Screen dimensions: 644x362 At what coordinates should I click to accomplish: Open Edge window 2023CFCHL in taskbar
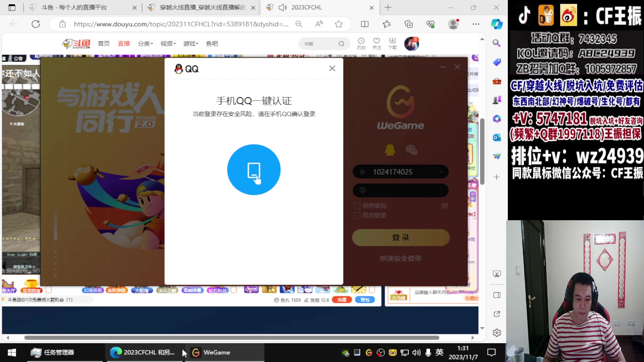144,352
